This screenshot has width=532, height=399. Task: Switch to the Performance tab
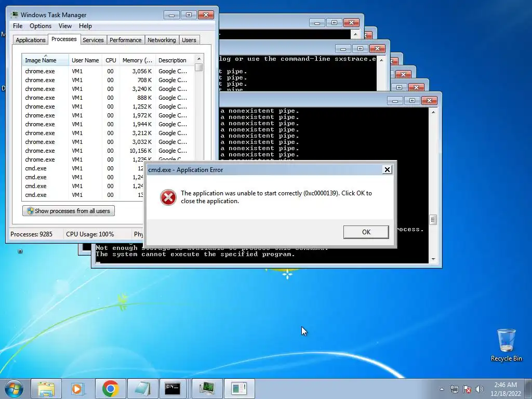[x=126, y=40]
